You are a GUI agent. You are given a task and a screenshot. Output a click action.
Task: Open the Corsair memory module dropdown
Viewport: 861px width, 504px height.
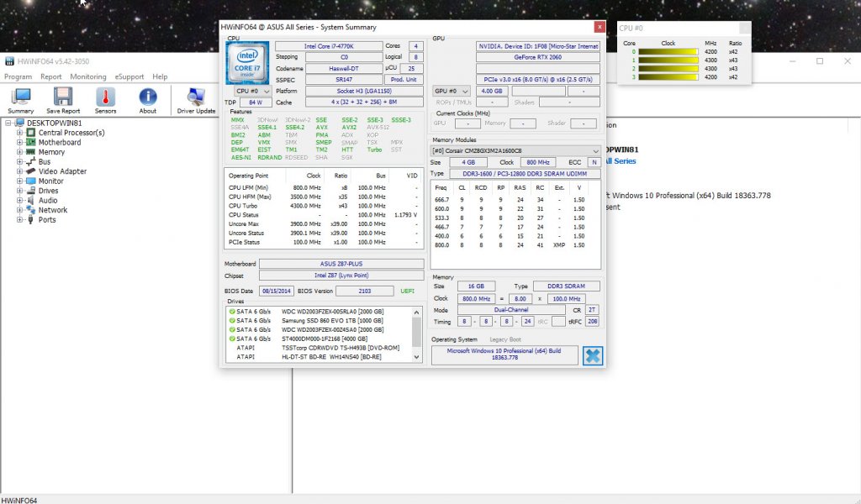coord(515,151)
